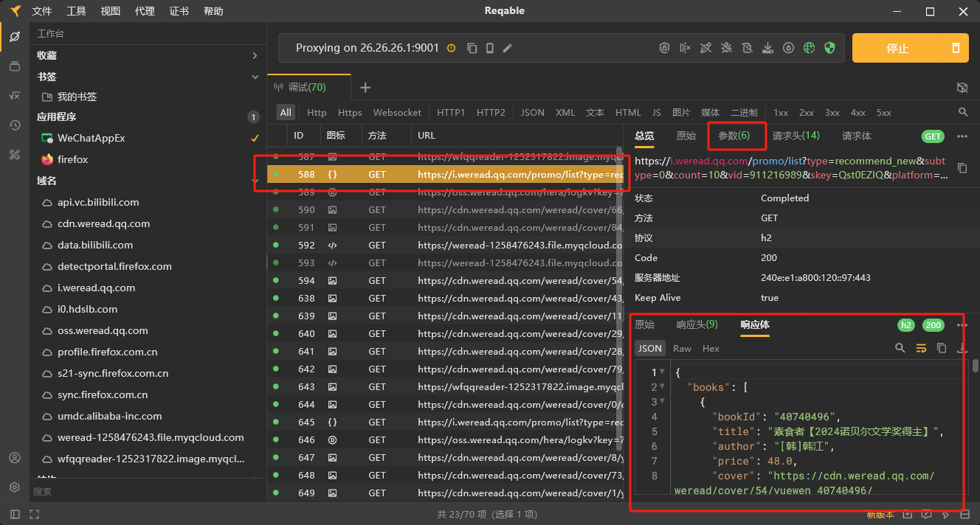The image size is (980, 525).
Task: Select the All filter
Action: click(x=286, y=112)
